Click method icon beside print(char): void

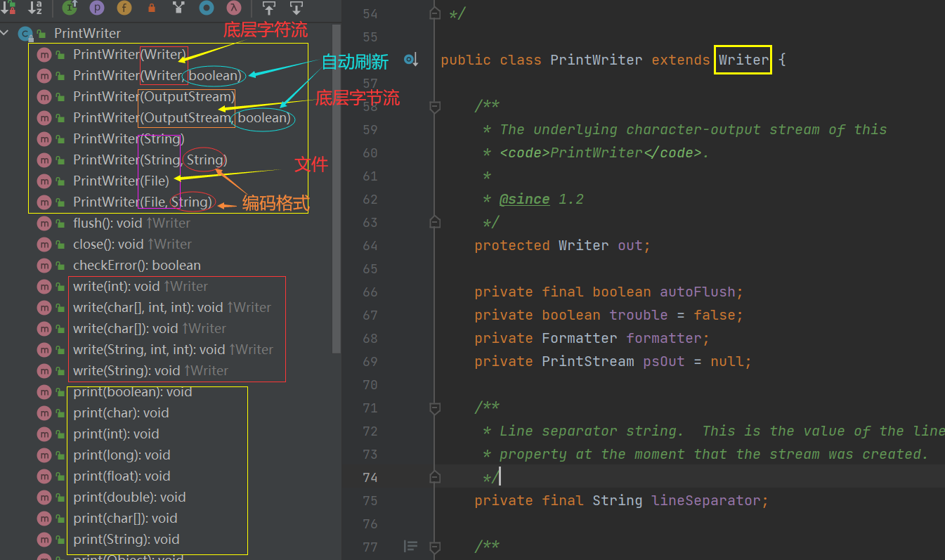coord(44,412)
